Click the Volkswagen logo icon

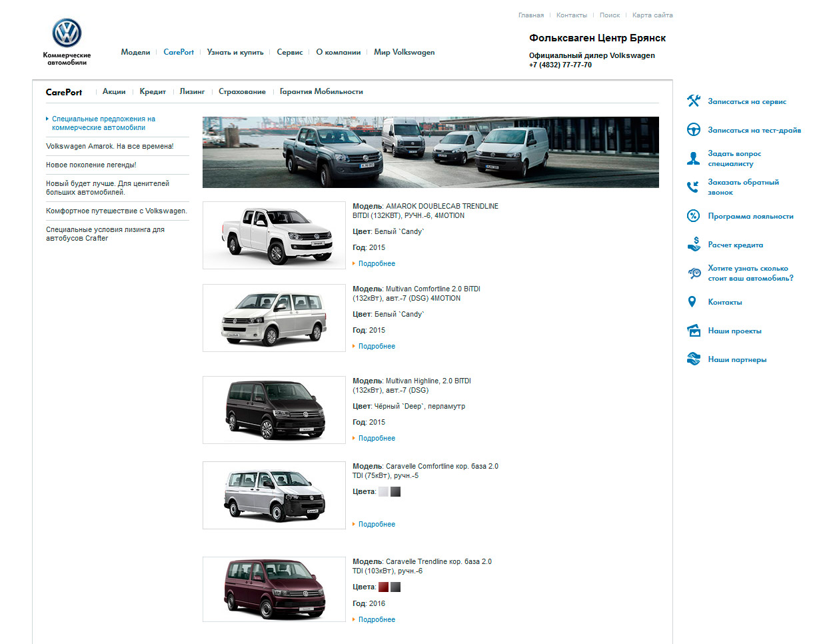point(67,33)
